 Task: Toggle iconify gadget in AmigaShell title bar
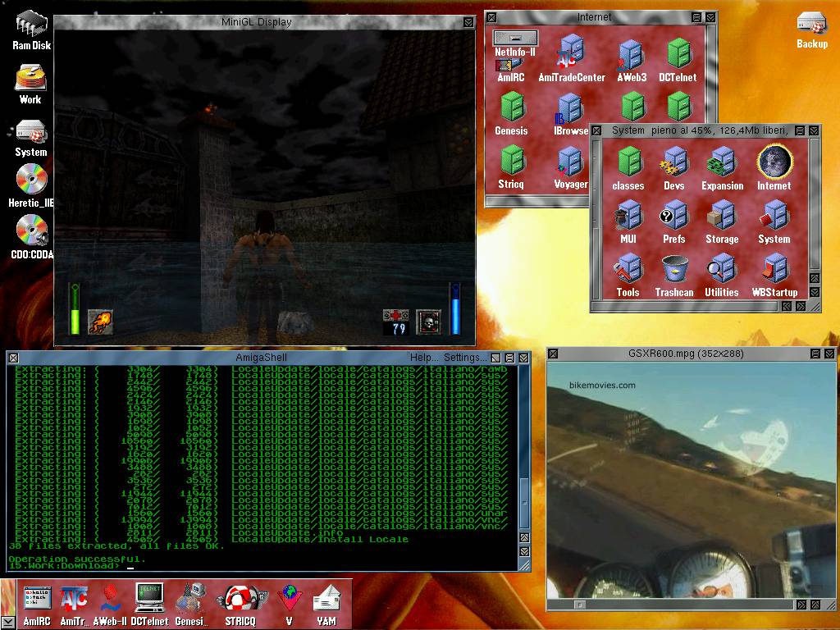tap(495, 358)
